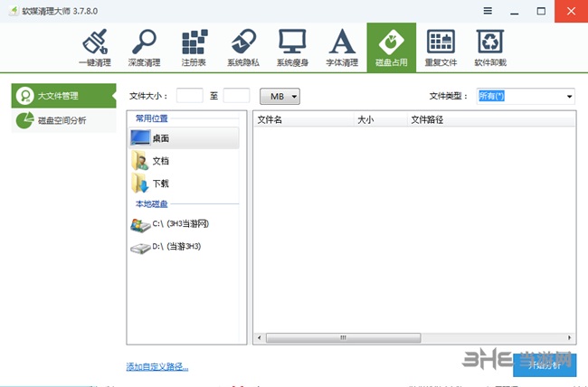This screenshot has height=387, width=588.
Task: Select the 磁盘占用 disk usage tab
Action: (392, 48)
